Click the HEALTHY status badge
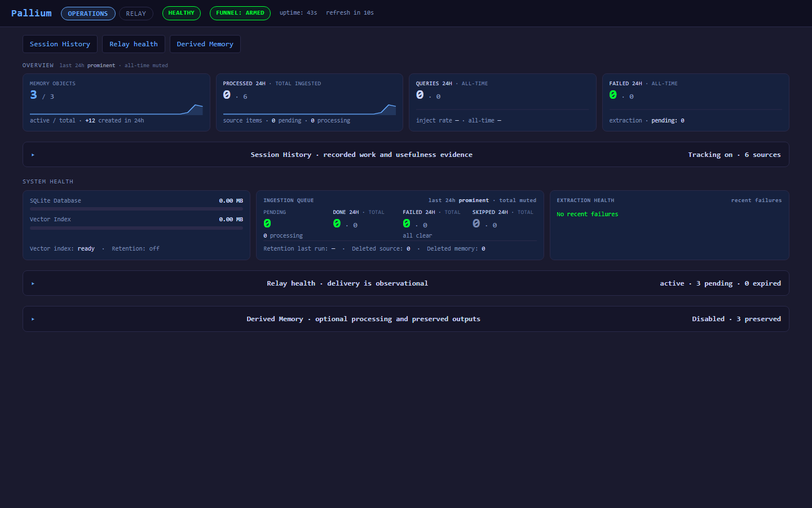812x508 pixels. [182, 13]
